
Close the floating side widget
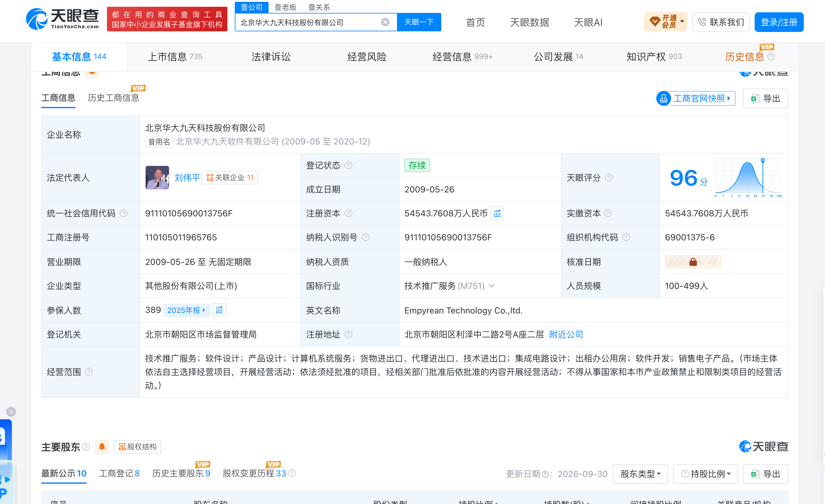(11, 411)
